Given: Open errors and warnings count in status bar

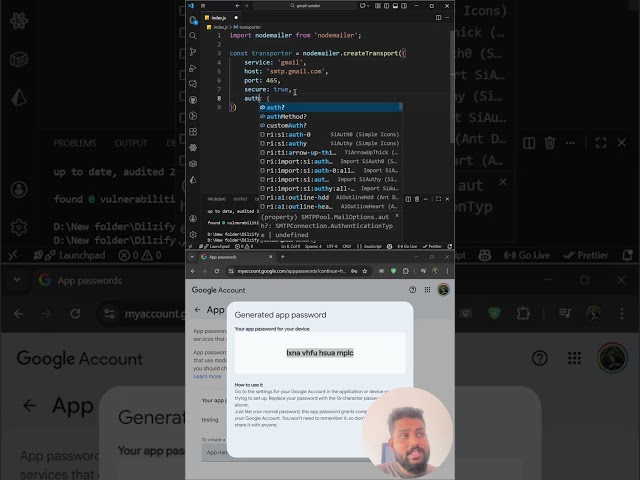Looking at the screenshot, I should point(244,247).
